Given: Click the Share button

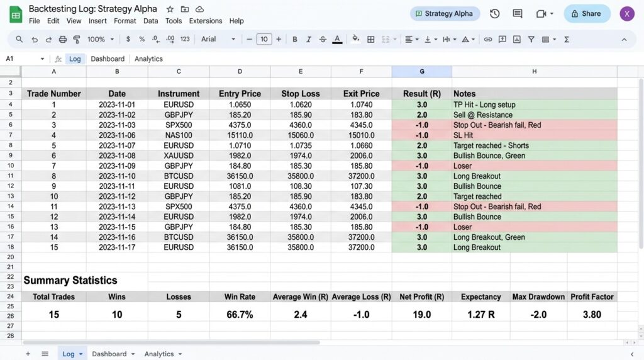Looking at the screenshot, I should coord(586,14).
